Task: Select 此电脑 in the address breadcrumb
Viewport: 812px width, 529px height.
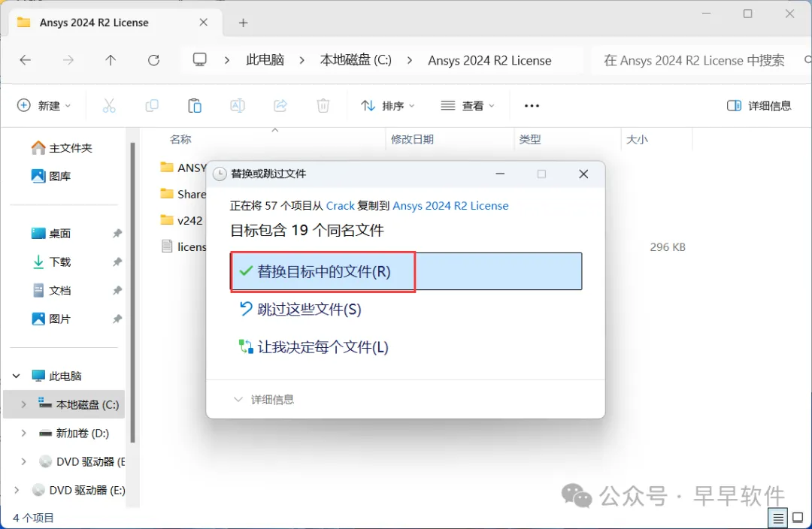Action: (265, 60)
